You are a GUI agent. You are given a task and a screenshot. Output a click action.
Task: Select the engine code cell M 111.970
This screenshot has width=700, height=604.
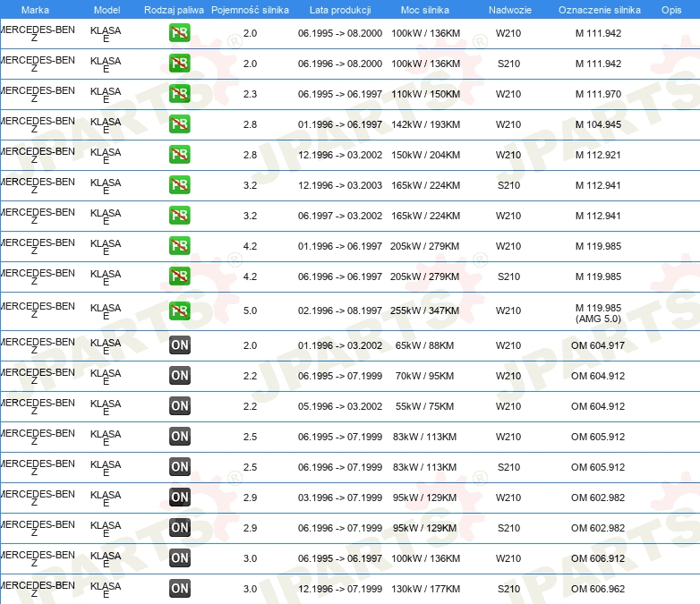click(x=598, y=94)
